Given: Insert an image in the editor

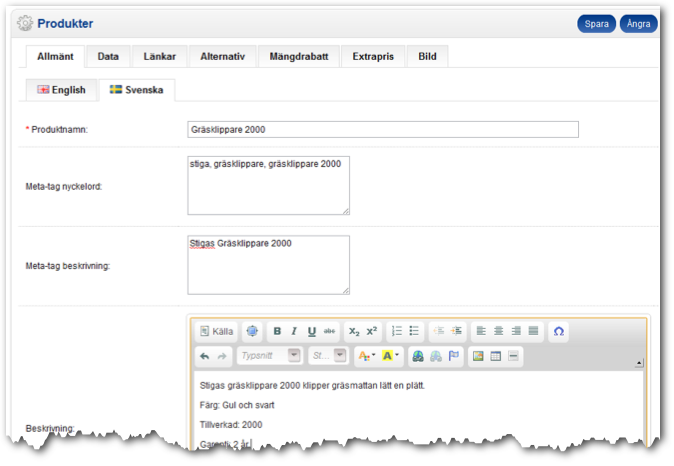Looking at the screenshot, I should (x=478, y=356).
